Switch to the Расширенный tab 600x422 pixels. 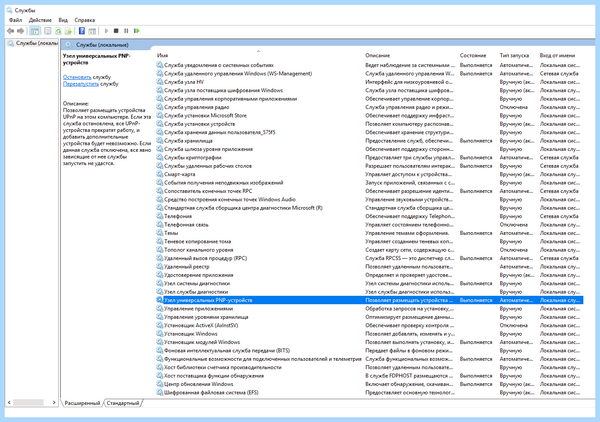[82, 403]
